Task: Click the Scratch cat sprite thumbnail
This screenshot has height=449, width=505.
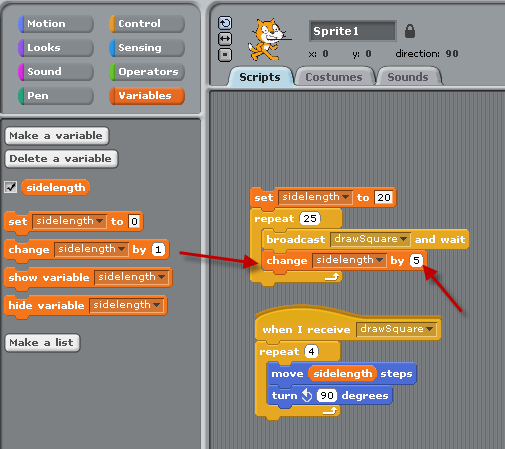Action: [268, 39]
